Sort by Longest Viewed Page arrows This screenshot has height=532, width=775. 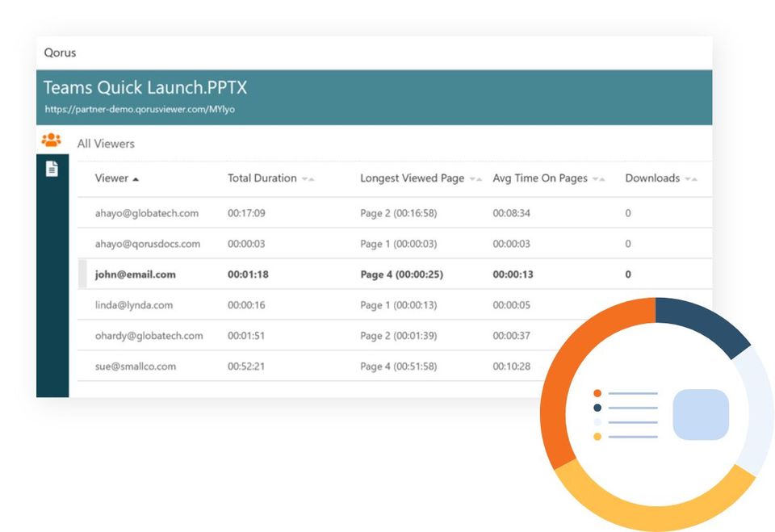tap(475, 179)
